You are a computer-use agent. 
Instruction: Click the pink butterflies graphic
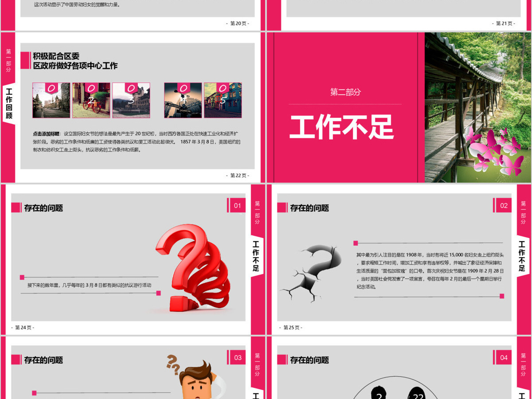pos(493,151)
